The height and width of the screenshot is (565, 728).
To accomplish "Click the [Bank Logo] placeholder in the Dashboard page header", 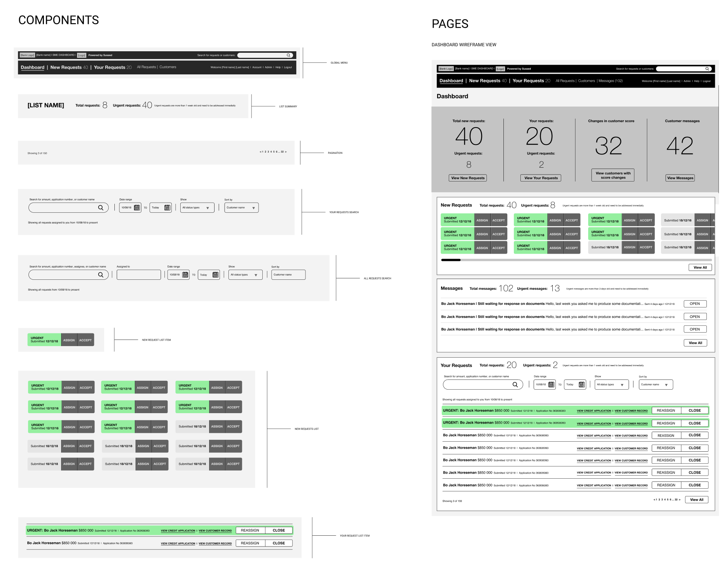I will (x=446, y=69).
